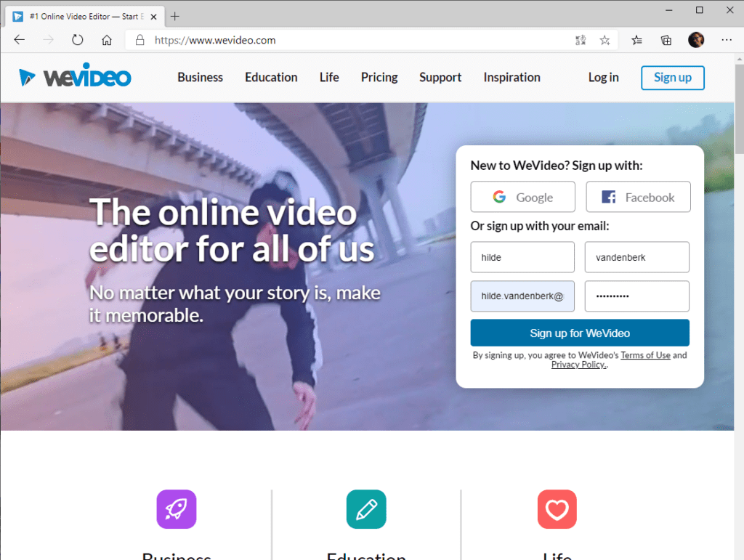Close the WeVideo browser tab
744x560 pixels.
click(x=154, y=17)
